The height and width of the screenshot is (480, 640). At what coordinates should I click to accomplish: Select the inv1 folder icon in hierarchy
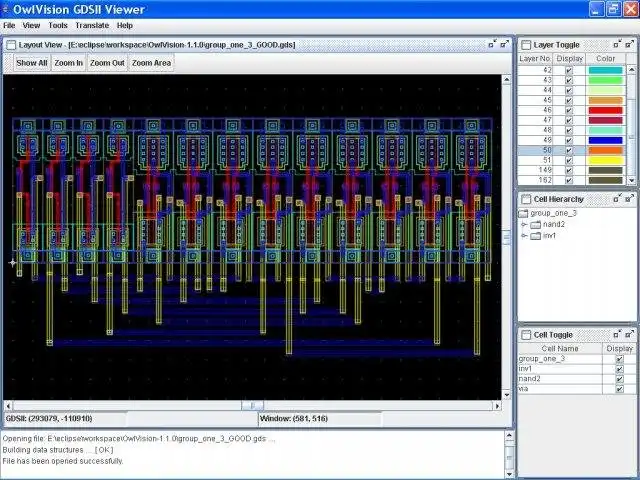[535, 236]
